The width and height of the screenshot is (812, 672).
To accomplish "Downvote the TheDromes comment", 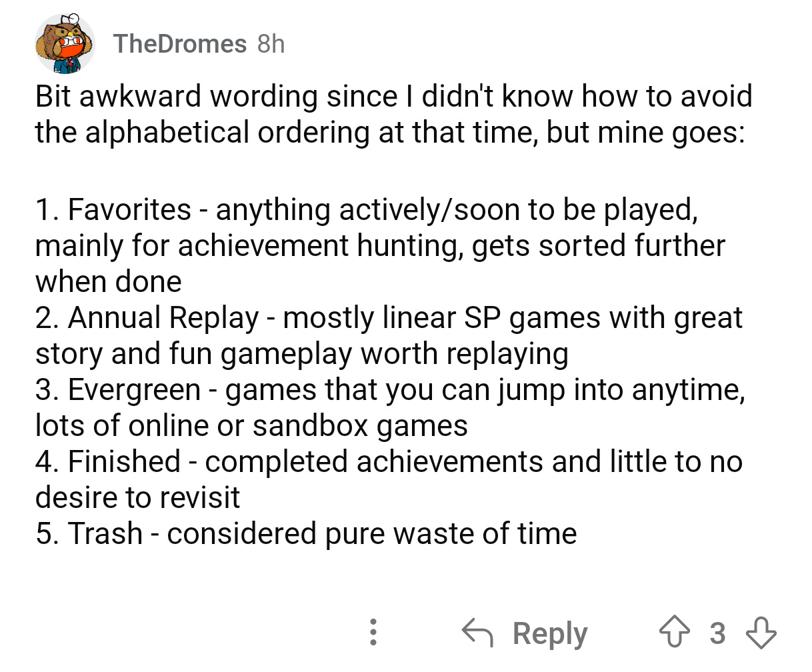I will click(761, 632).
